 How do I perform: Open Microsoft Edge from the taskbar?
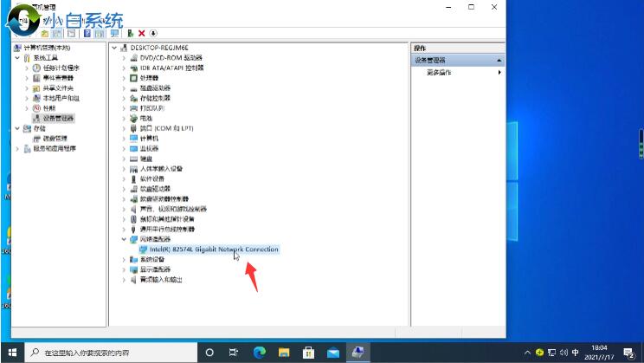[258, 353]
